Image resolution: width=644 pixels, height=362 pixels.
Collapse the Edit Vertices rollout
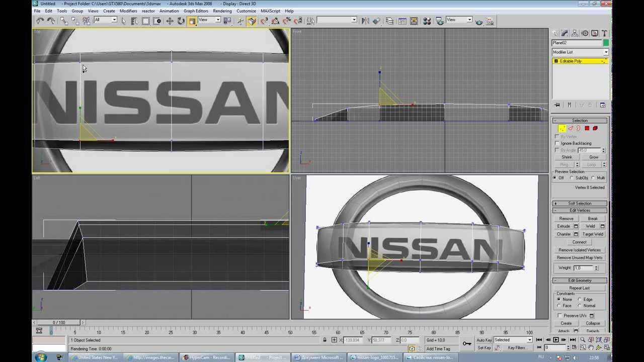click(580, 211)
